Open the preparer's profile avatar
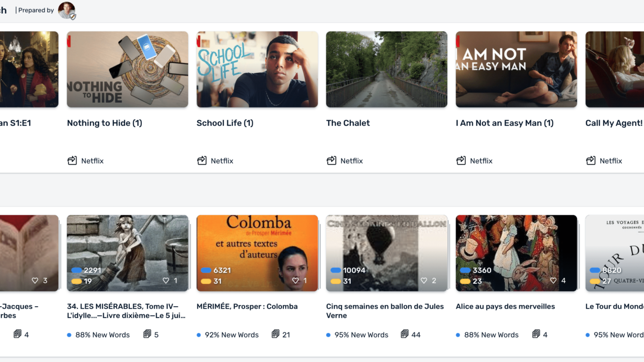 (66, 10)
